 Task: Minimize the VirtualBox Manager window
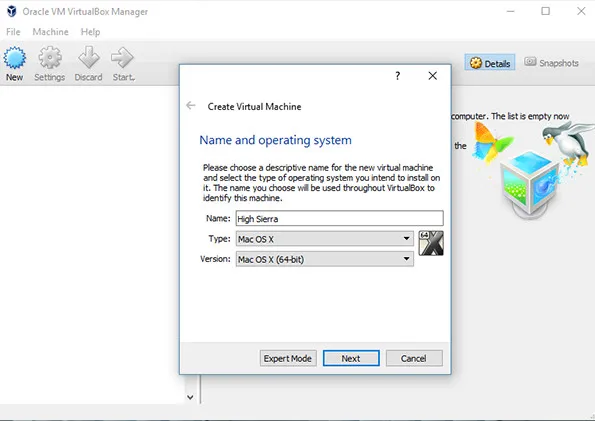coord(511,11)
